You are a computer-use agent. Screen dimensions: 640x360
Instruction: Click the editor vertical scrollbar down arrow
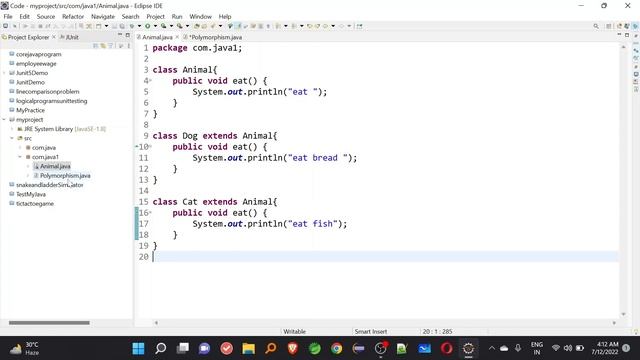coord(623,314)
